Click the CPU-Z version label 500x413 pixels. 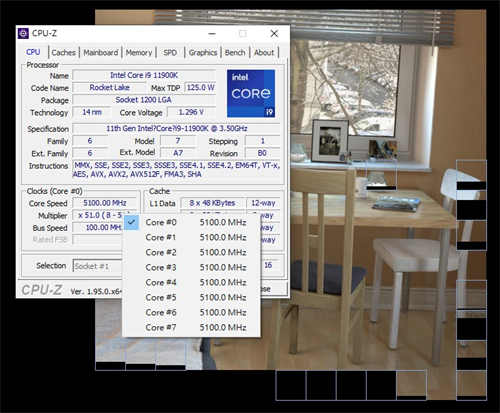coord(96,292)
